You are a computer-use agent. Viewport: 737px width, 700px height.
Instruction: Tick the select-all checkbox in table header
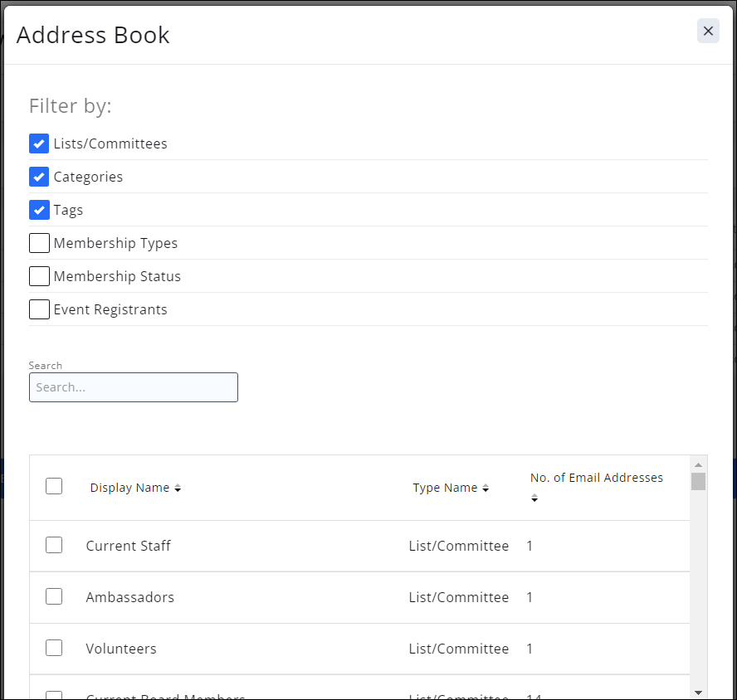tap(54, 486)
